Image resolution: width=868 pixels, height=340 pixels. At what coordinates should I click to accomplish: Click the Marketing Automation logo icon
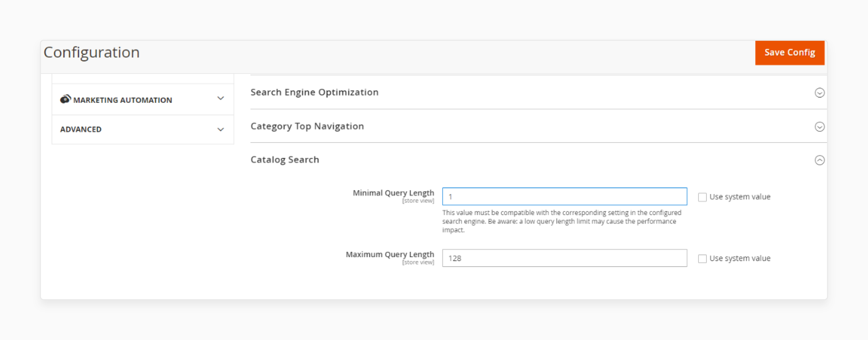point(65,99)
